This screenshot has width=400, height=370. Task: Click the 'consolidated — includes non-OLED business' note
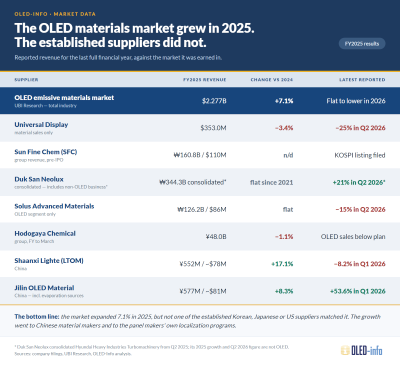click(61, 187)
